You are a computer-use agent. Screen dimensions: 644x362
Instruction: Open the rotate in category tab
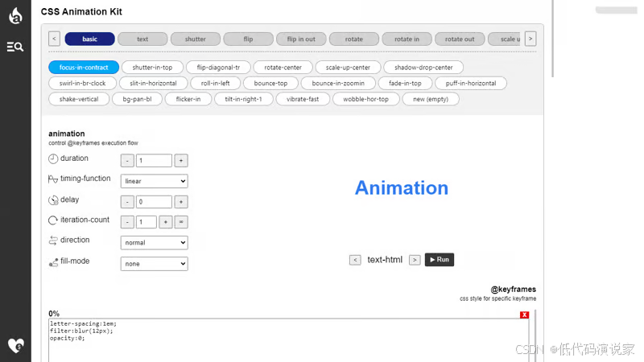coord(407,39)
